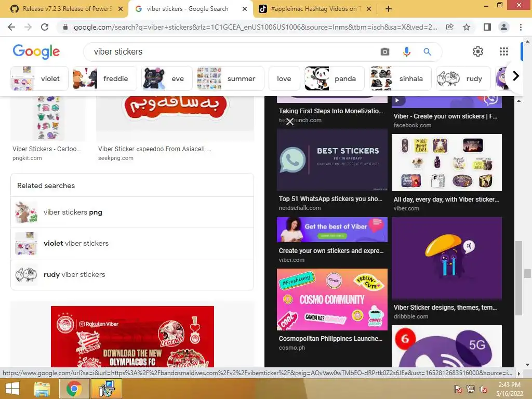Close the #appleimac TikTok tab
Viewport: 532px width, 399px height.
[369, 9]
